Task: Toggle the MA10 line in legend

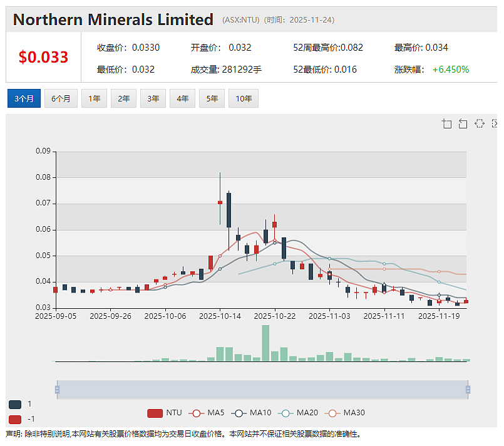Action: click(251, 413)
